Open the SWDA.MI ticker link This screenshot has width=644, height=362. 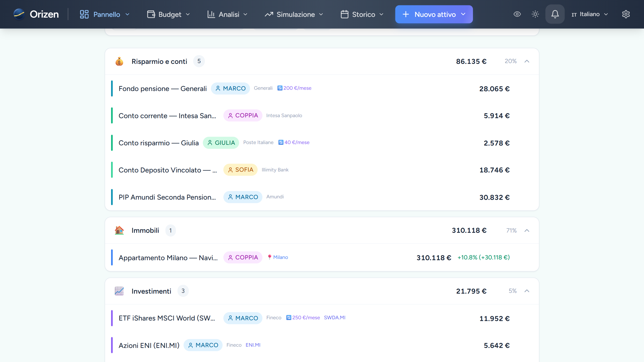(335, 318)
